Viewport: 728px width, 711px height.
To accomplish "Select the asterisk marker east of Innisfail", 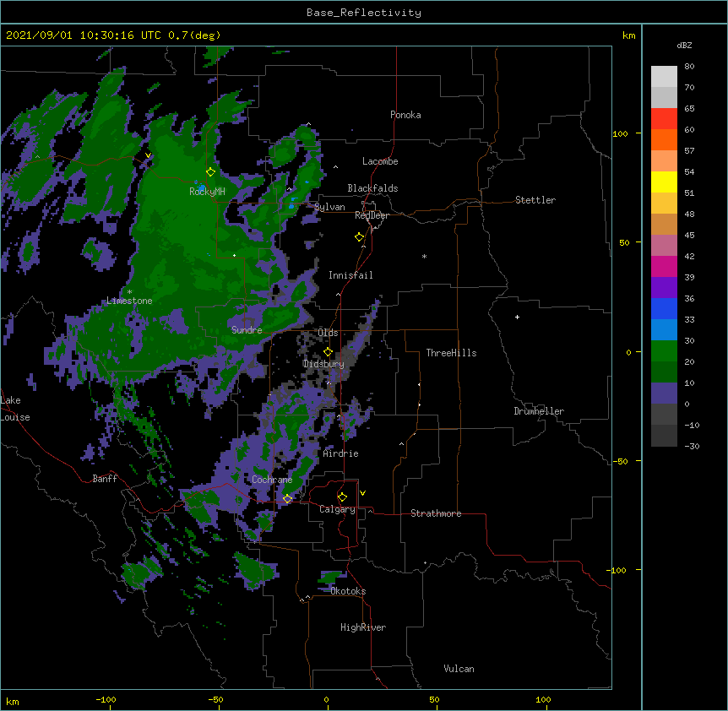I will click(x=424, y=256).
